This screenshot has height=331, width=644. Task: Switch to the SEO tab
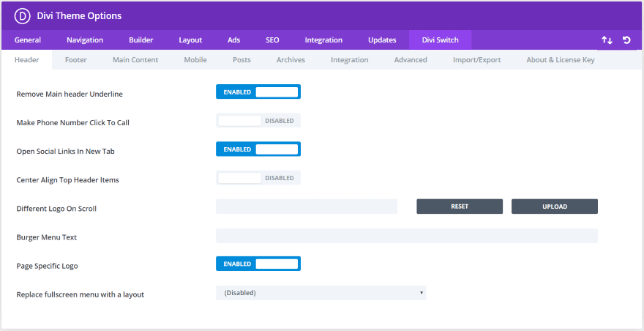(x=272, y=40)
